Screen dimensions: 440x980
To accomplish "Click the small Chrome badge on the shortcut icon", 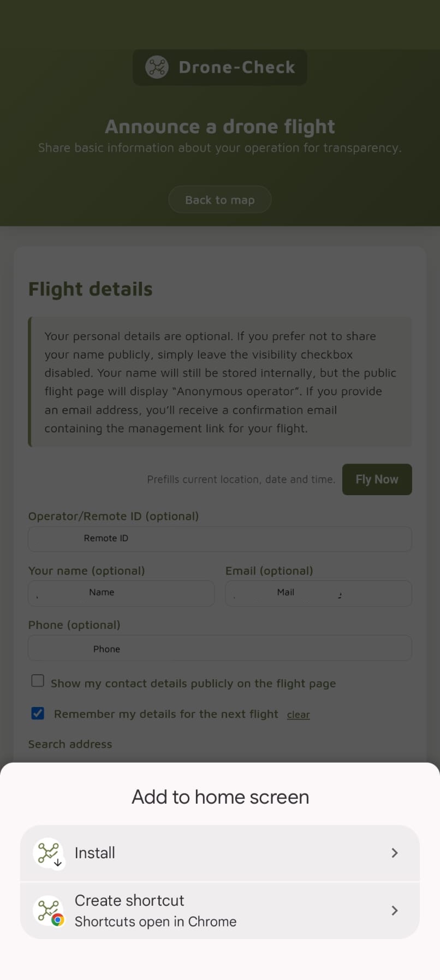I will [x=57, y=919].
